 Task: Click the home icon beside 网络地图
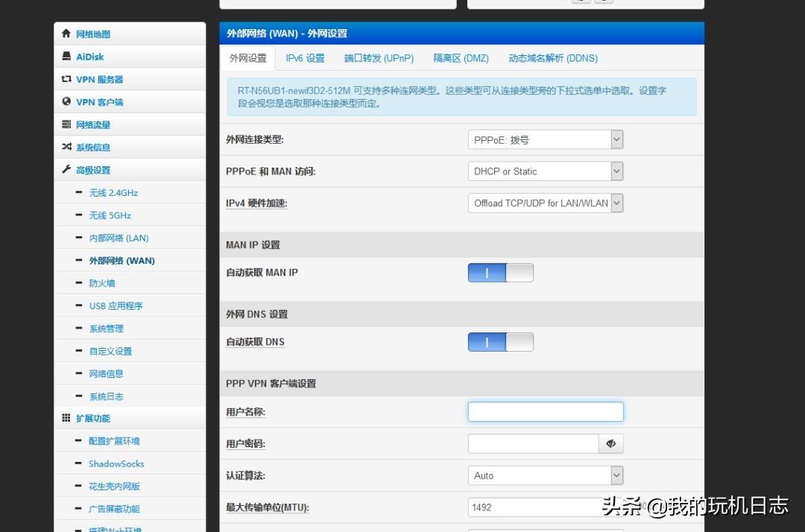[66, 34]
